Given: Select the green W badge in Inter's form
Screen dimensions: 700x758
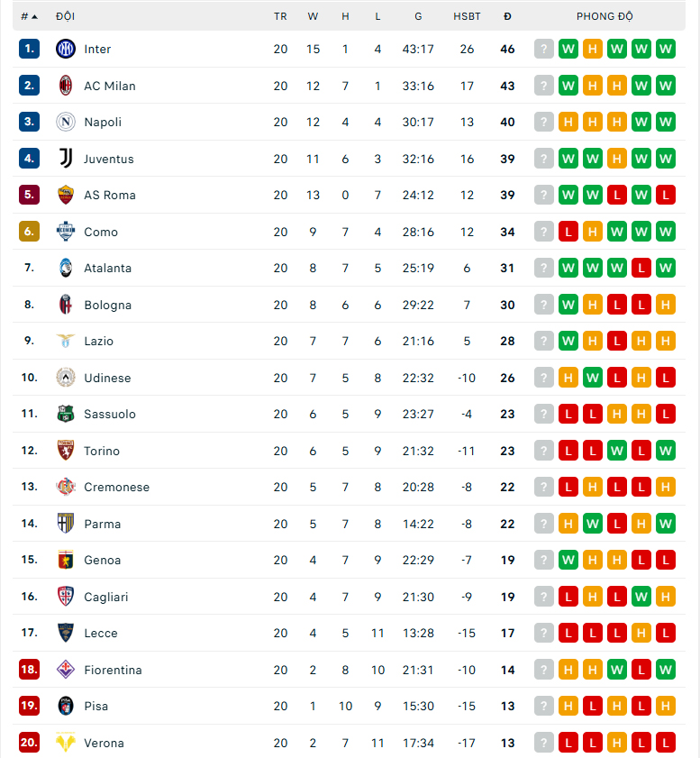Looking at the screenshot, I should point(568,49).
